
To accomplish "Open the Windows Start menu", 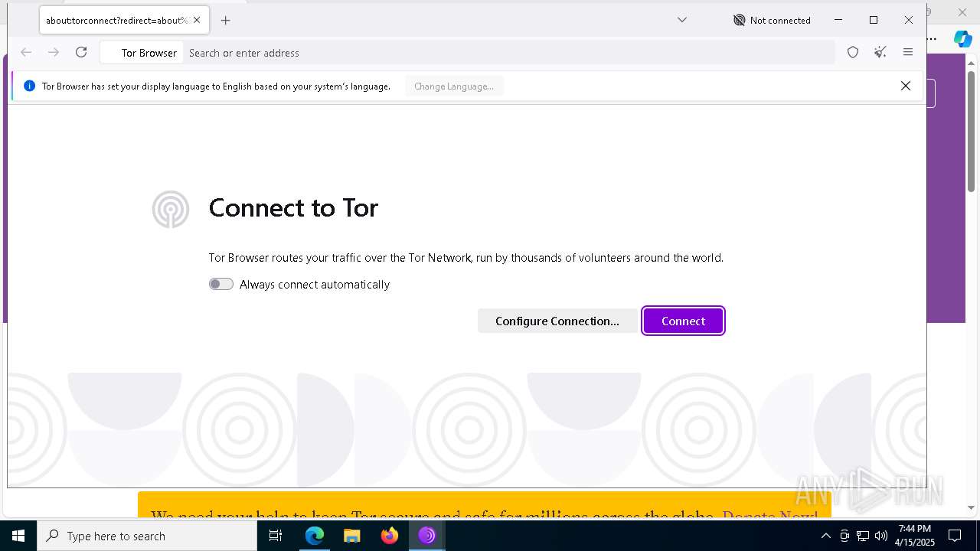I will click(x=18, y=536).
